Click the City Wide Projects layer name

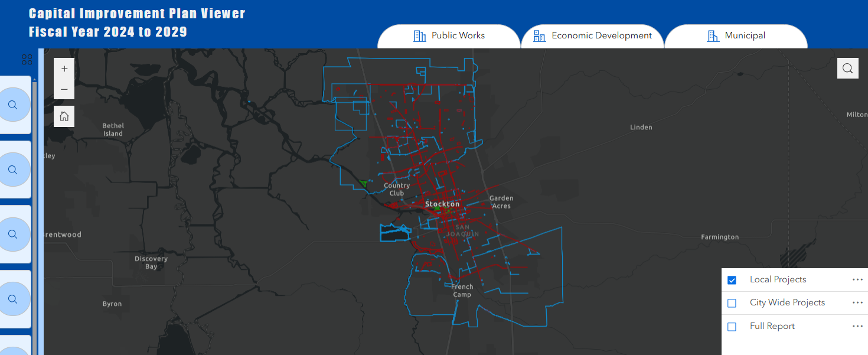787,302
